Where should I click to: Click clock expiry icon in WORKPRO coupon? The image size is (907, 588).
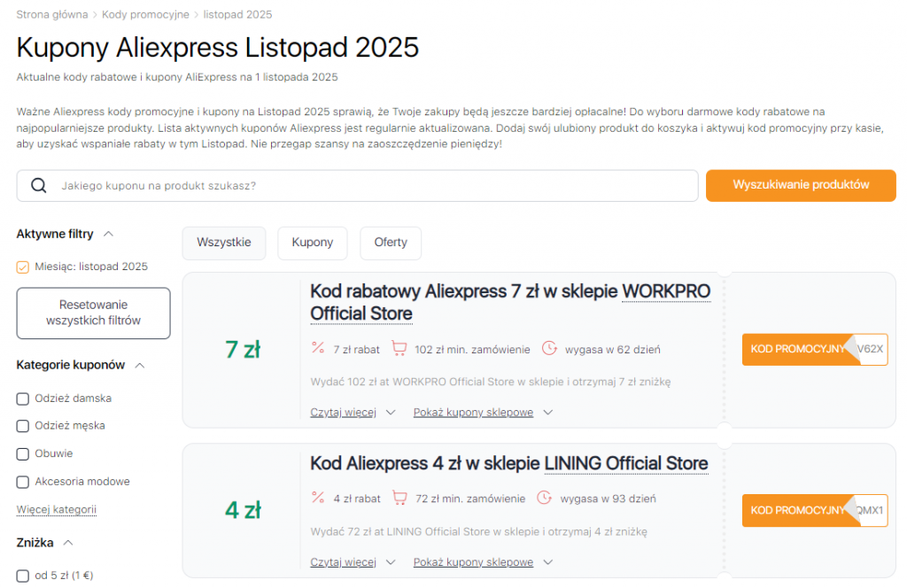pyautogui.click(x=549, y=349)
